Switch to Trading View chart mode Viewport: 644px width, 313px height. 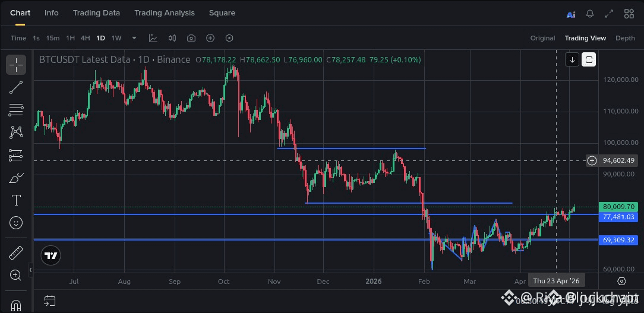(x=585, y=38)
